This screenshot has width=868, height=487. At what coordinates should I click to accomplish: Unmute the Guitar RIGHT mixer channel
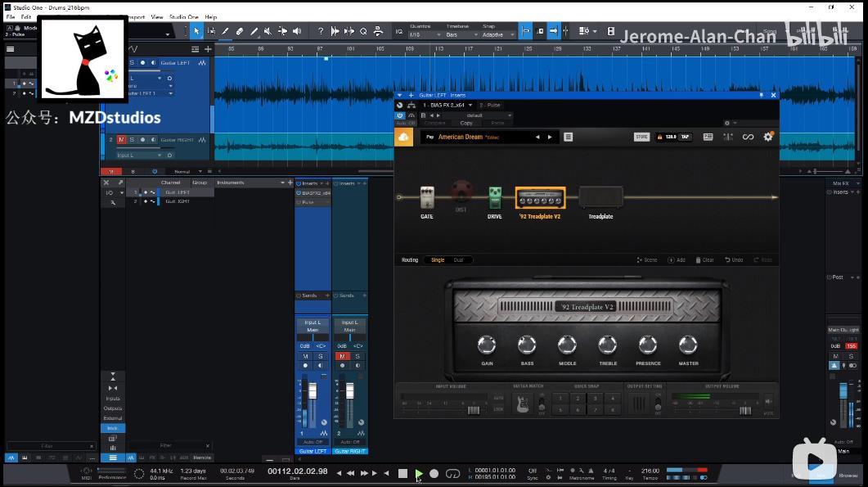click(342, 356)
